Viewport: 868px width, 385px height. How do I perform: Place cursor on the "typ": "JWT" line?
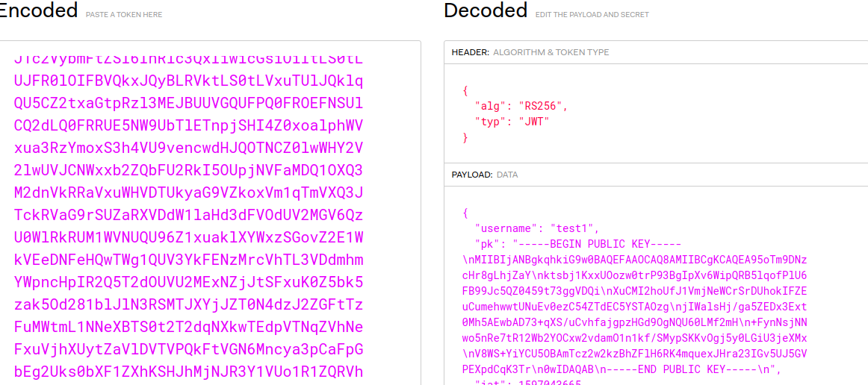[x=512, y=121]
